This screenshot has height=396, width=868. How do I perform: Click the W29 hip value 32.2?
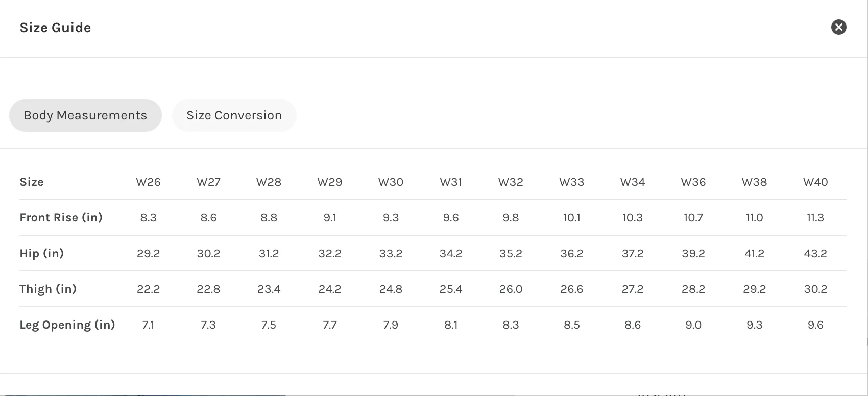[x=330, y=254]
